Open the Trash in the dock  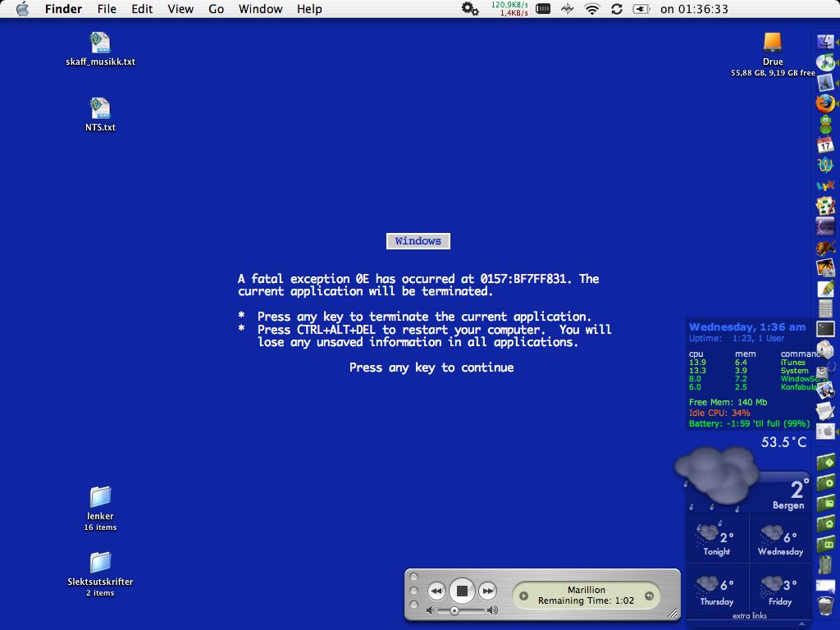825,605
